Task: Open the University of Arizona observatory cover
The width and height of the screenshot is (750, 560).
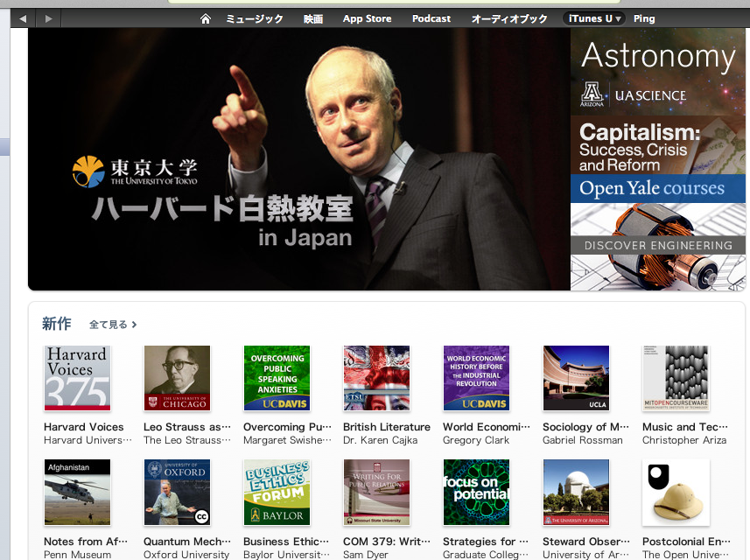Action: tap(576, 492)
